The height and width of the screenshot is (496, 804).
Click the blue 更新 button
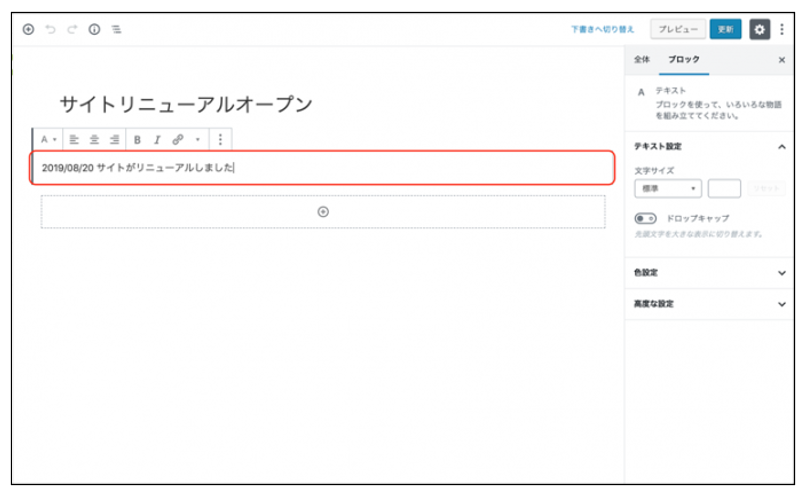[x=726, y=29]
